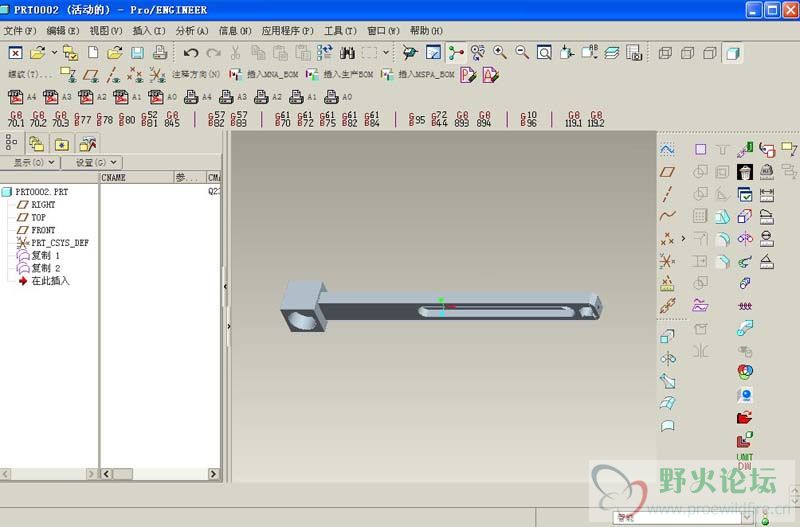Image resolution: width=800 pixels, height=527 pixels.
Task: Click the 插入MNA_BOM button
Action: (x=264, y=74)
